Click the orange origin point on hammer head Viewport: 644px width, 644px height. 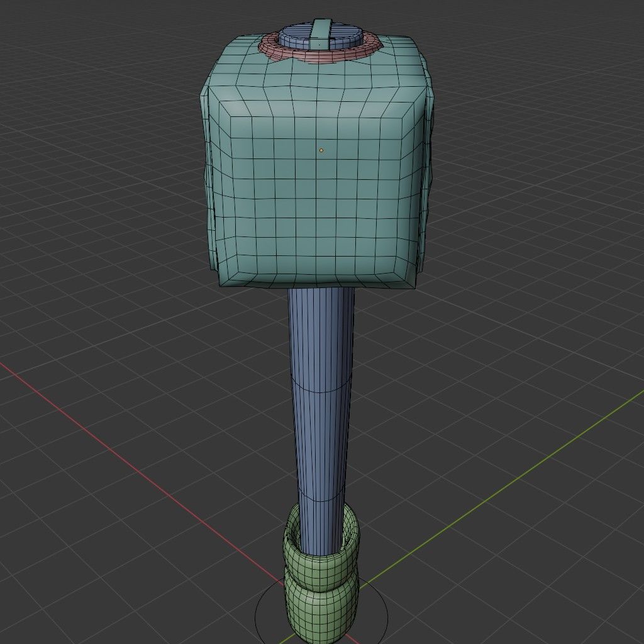tap(321, 150)
